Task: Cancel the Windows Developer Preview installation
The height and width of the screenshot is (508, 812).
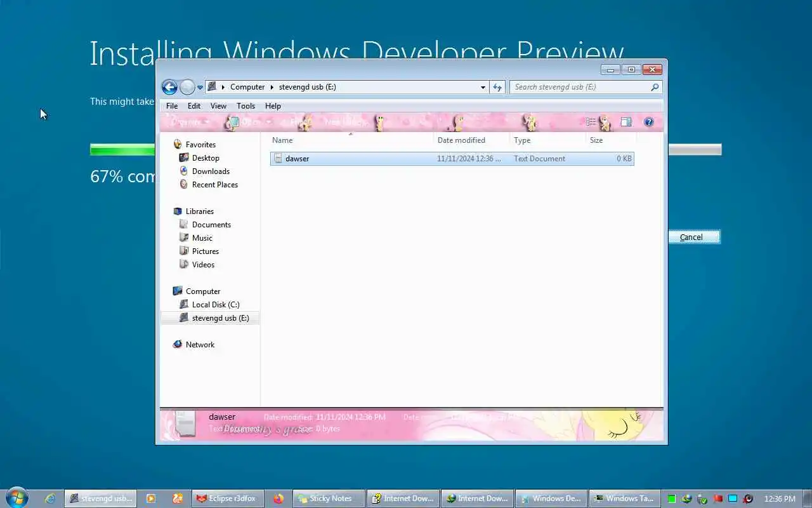Action: click(x=691, y=237)
